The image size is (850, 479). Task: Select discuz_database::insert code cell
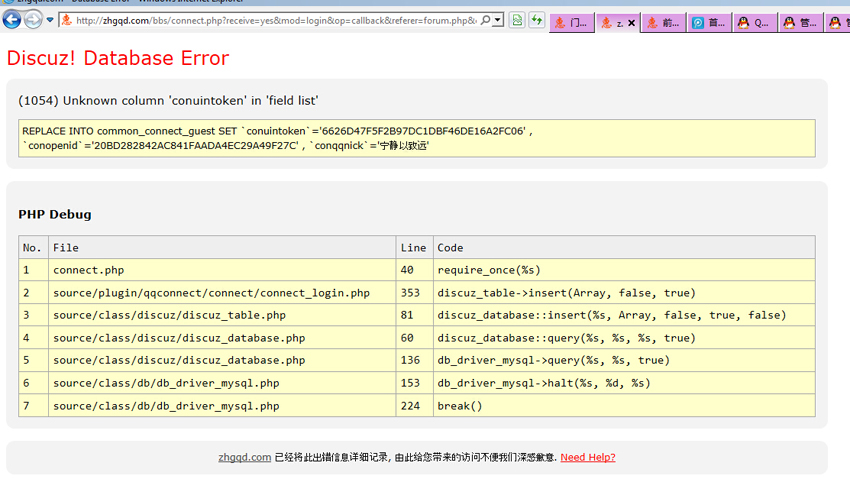pos(624,315)
